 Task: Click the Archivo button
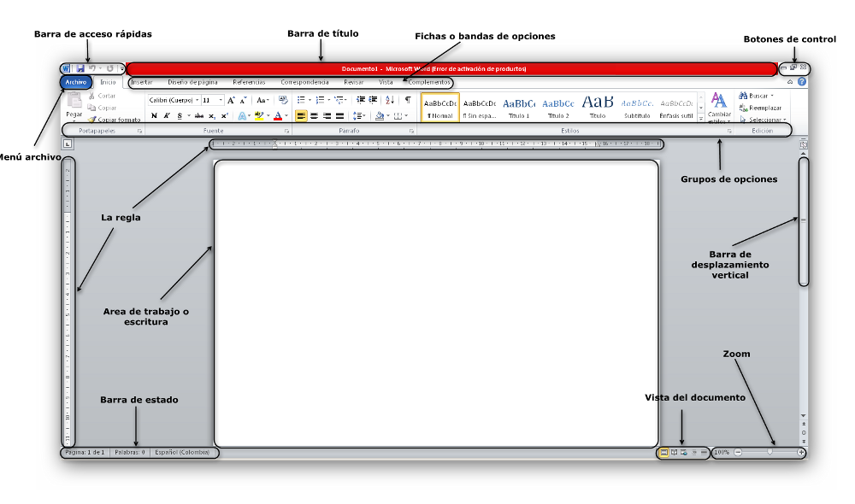75,82
